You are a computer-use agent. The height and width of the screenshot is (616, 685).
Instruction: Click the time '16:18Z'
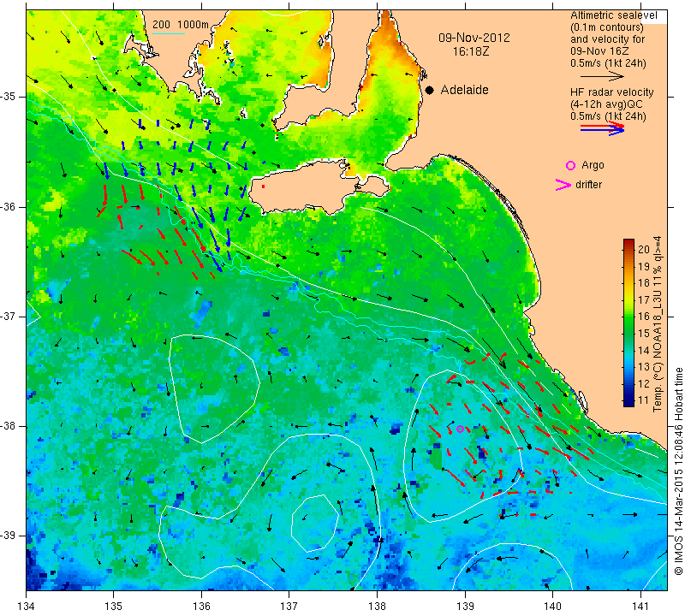(x=471, y=51)
